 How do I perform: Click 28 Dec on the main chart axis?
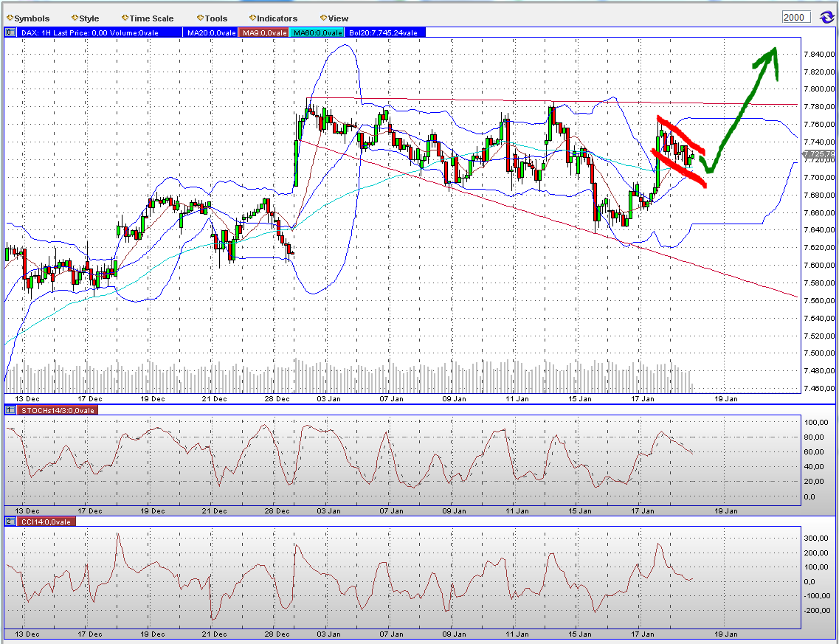[x=277, y=398]
